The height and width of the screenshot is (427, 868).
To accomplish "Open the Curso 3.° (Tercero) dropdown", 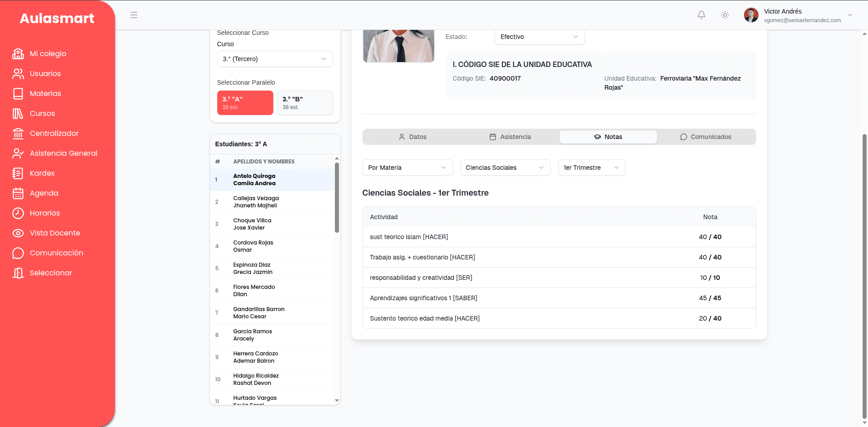I will 275,59.
